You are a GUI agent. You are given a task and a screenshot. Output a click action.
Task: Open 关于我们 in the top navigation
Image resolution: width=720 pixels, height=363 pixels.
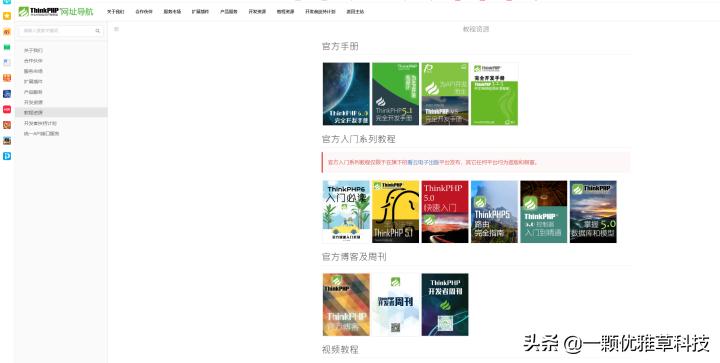(115, 11)
